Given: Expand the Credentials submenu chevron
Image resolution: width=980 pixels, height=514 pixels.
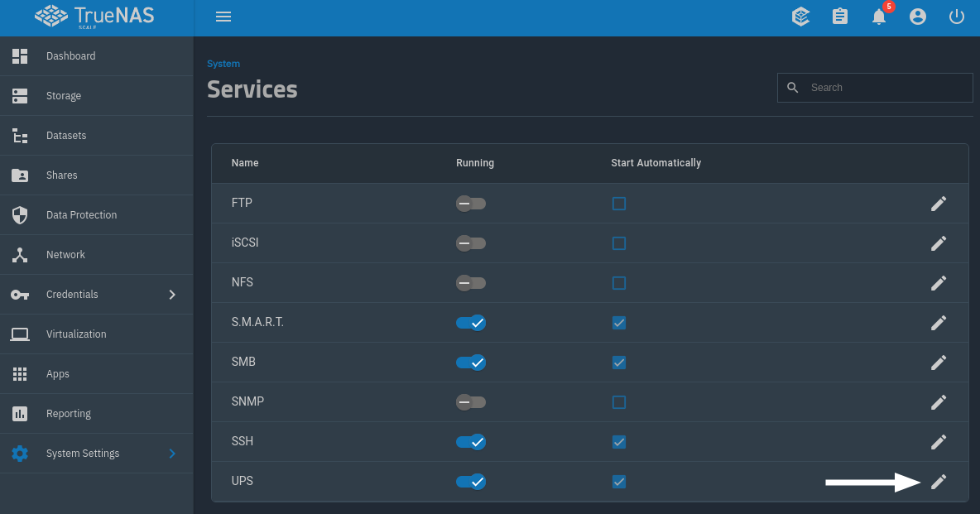Looking at the screenshot, I should tap(172, 295).
